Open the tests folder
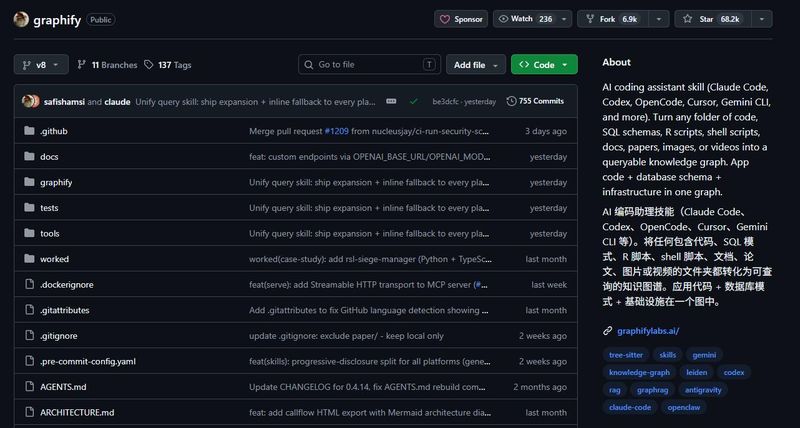This screenshot has width=800, height=428. 49,208
